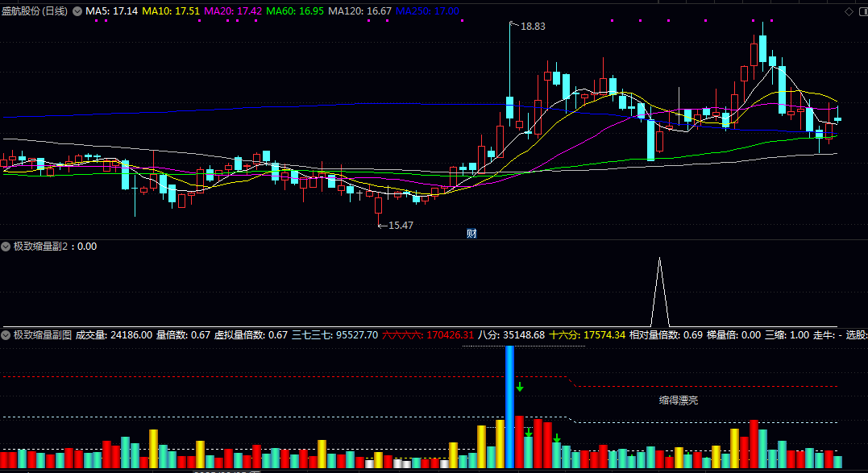Open the 财 financial info marker
The image size is (868, 473).
pos(471,234)
